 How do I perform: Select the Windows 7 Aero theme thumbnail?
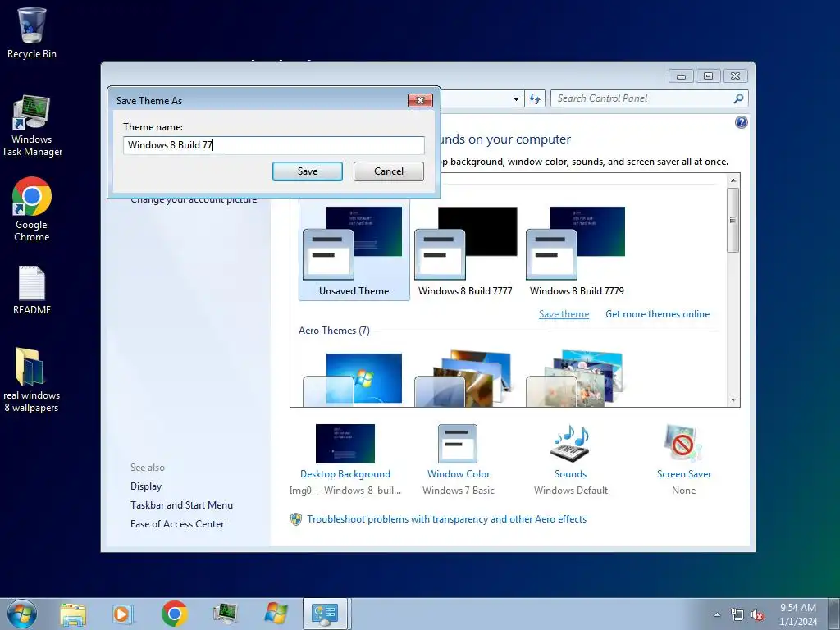click(x=354, y=378)
